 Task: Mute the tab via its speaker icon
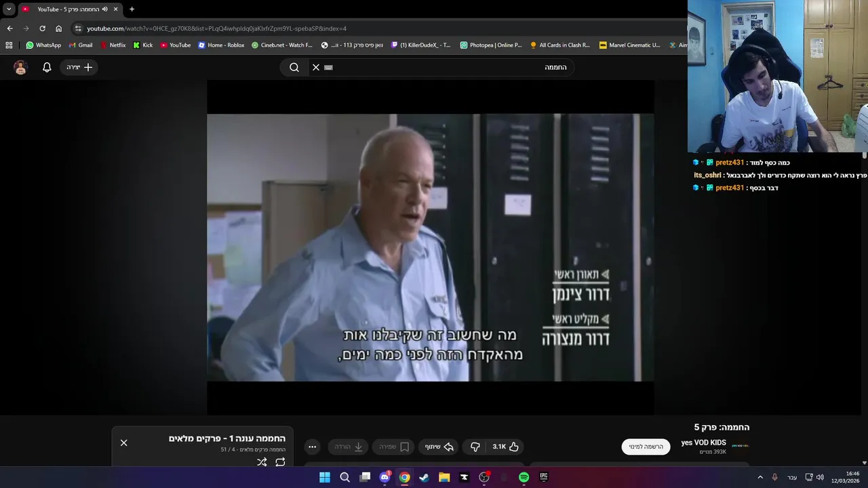pos(104,9)
